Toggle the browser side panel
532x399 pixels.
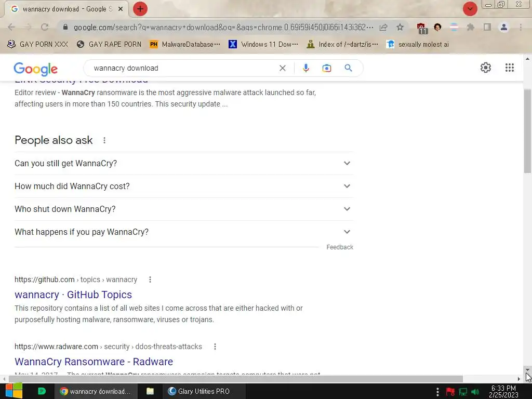(x=487, y=27)
